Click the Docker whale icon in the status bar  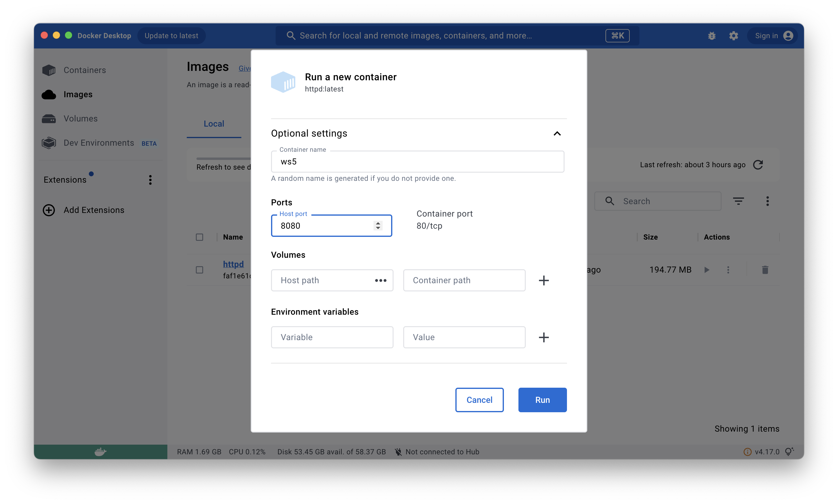point(100,452)
